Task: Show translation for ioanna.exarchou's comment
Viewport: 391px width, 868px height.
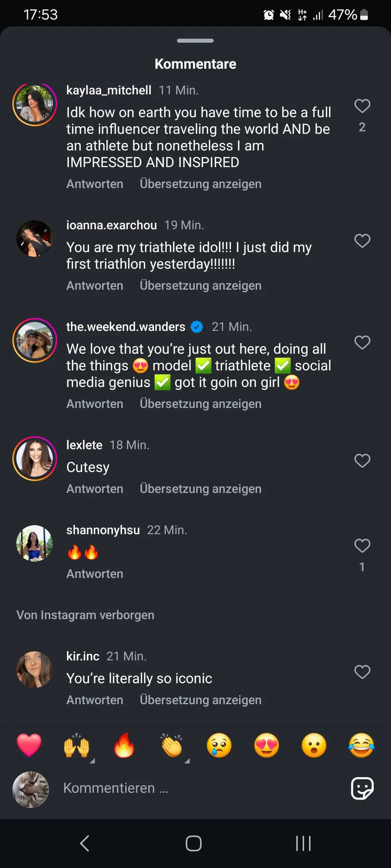Action: pos(201,286)
